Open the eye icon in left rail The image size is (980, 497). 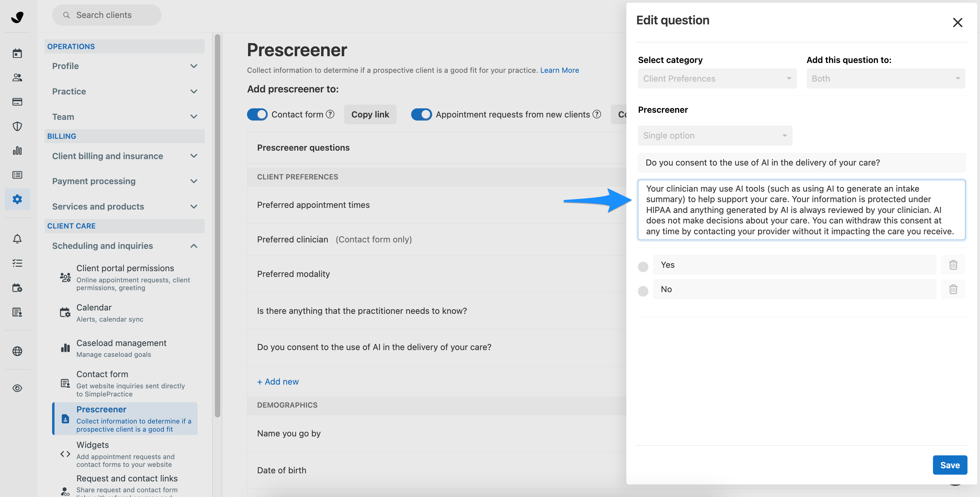tap(17, 388)
